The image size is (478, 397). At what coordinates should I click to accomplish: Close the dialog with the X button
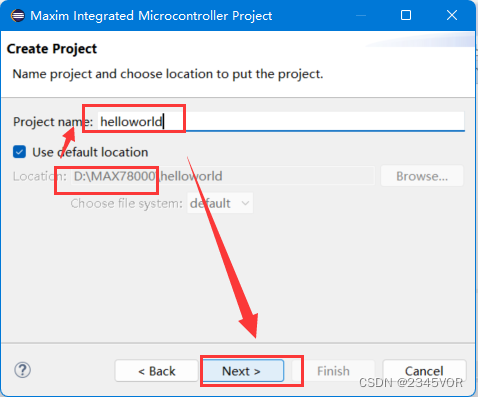pos(452,15)
